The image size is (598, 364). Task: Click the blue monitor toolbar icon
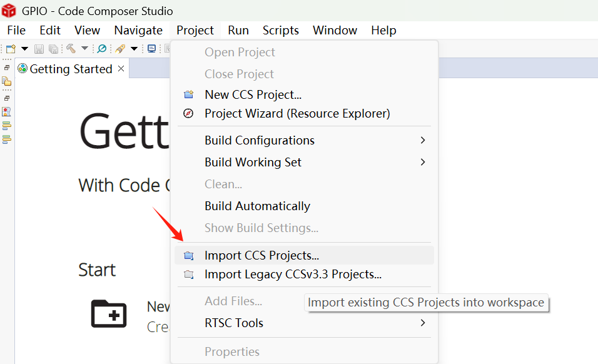151,49
